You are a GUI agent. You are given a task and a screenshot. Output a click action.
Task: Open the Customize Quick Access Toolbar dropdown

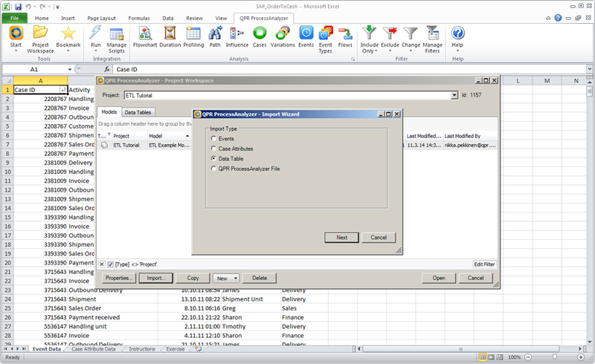pyautogui.click(x=57, y=7)
